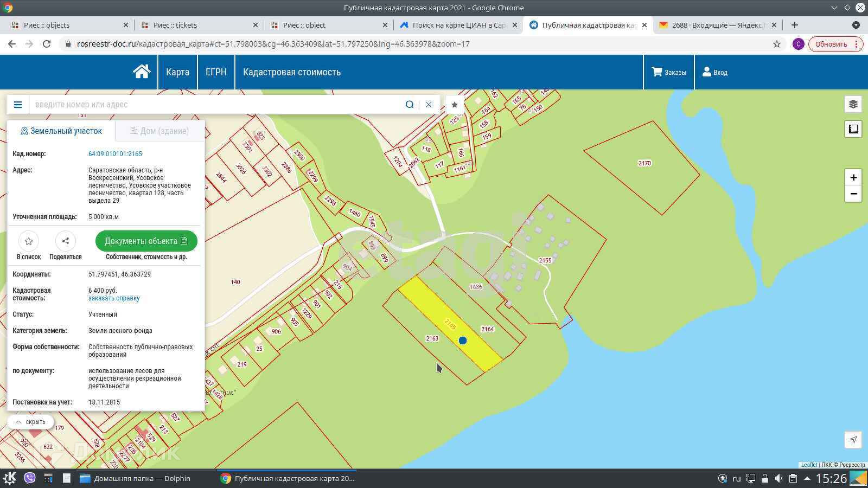Add parcel to list with star toggle
The image size is (868, 488).
click(x=29, y=241)
